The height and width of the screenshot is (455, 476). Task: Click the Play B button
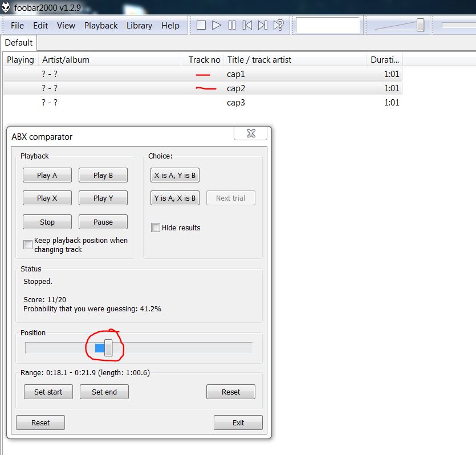click(103, 176)
